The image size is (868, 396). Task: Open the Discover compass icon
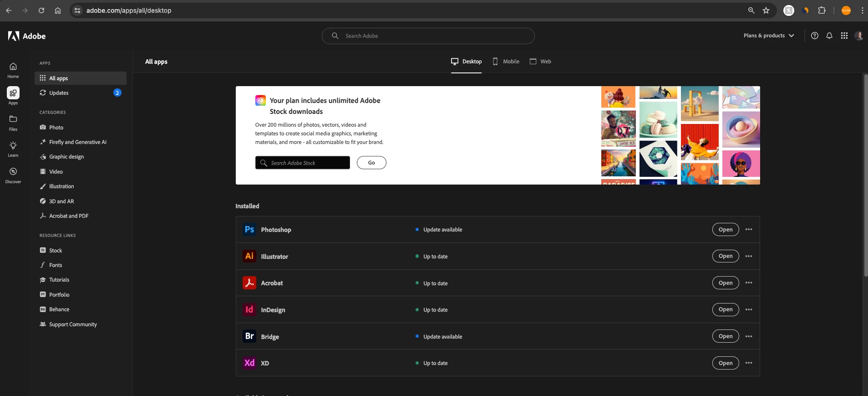tap(13, 175)
